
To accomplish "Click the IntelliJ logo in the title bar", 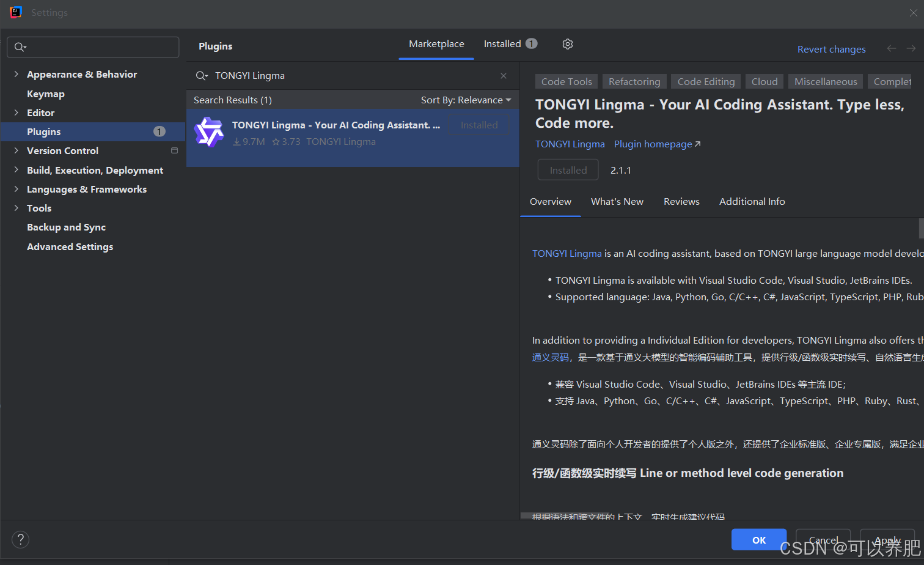I will [16, 12].
